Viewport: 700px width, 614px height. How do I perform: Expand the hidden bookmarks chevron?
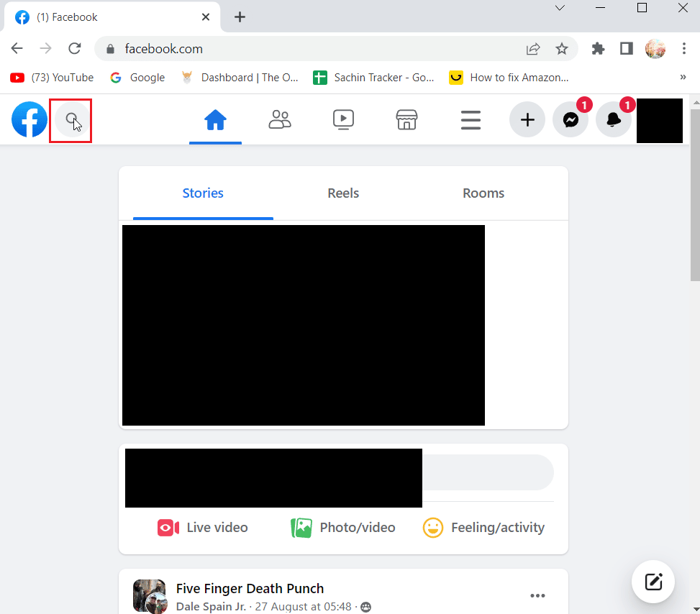click(x=683, y=77)
